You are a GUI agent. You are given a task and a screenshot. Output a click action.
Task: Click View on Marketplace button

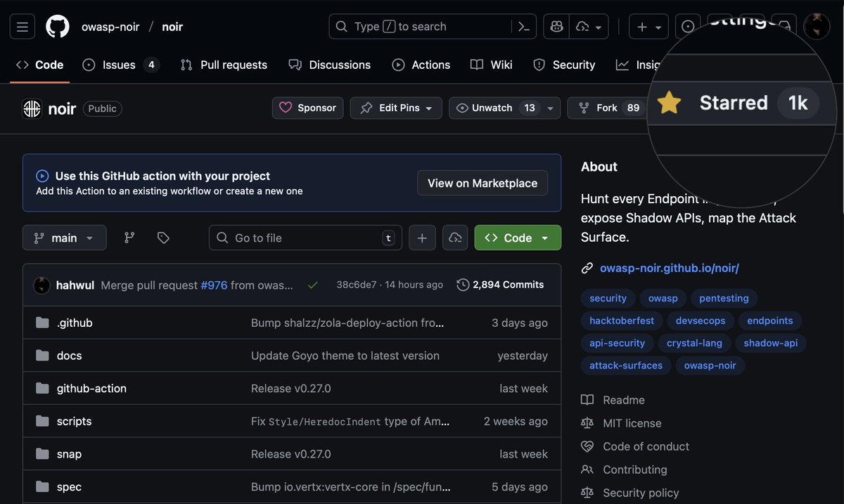coord(482,183)
